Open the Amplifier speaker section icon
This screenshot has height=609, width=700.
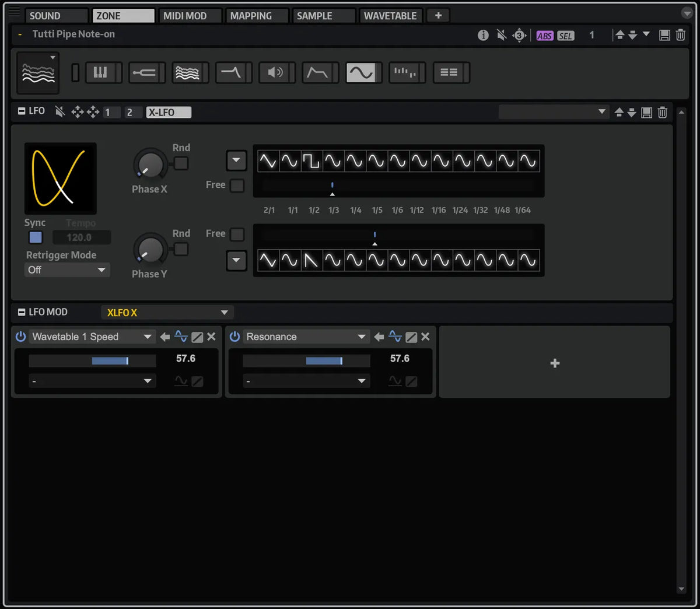(274, 73)
